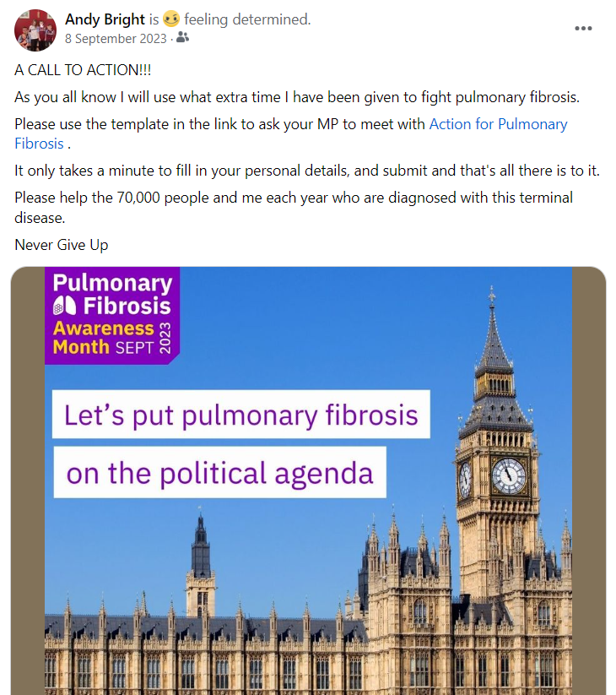
Task: Click the 'Never Give Up' closing line
Action: click(x=61, y=245)
